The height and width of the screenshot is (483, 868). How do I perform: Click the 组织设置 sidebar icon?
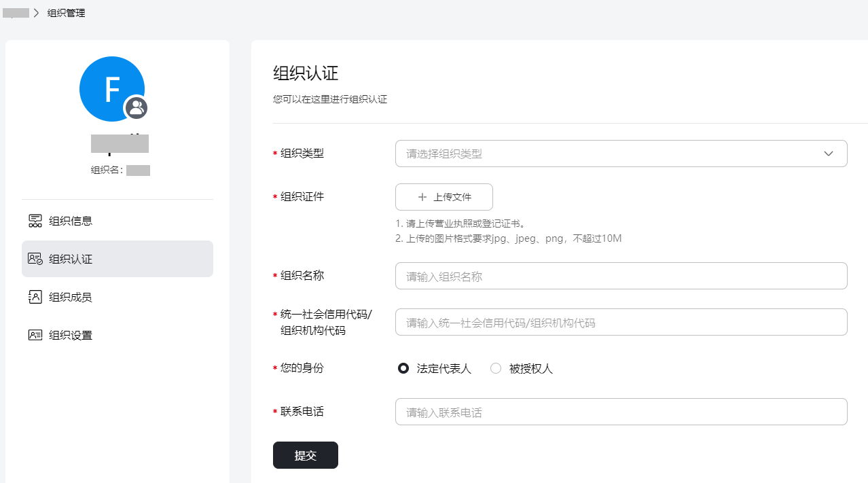[x=35, y=335]
